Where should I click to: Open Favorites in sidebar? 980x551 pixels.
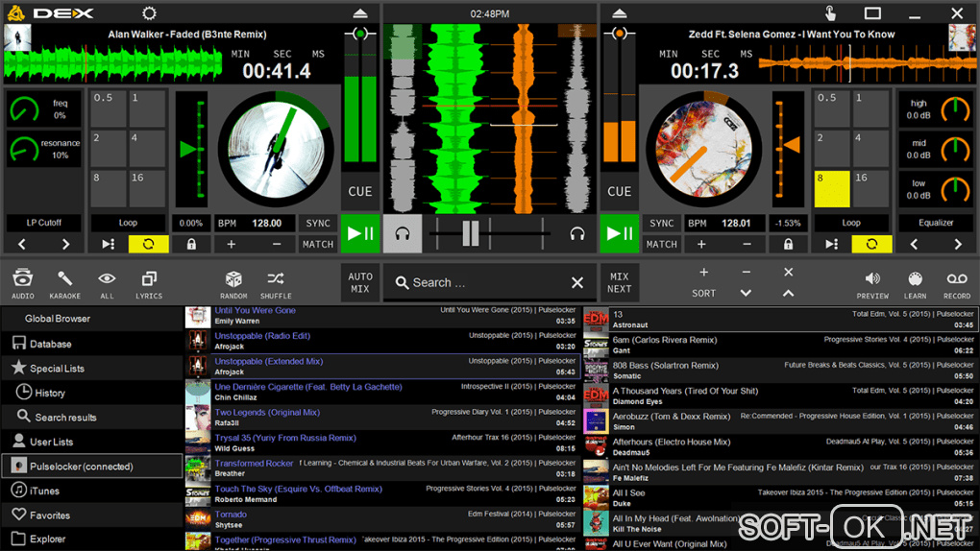[x=92, y=515]
